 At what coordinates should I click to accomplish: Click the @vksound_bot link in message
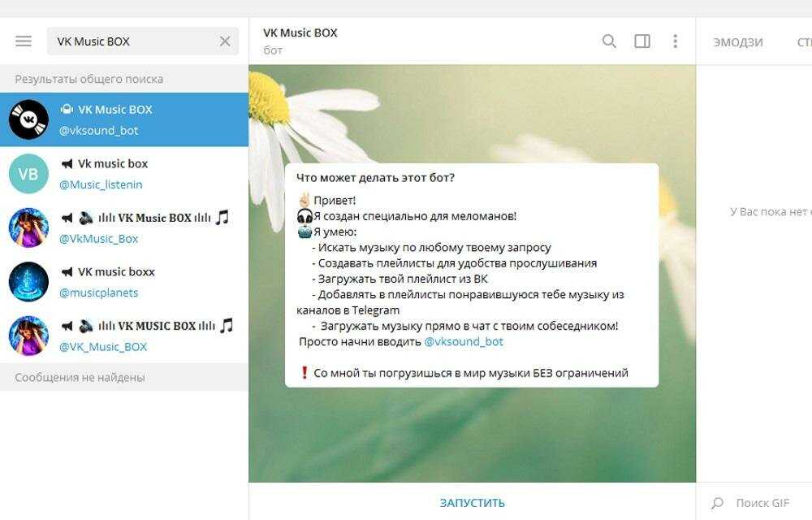point(464,342)
